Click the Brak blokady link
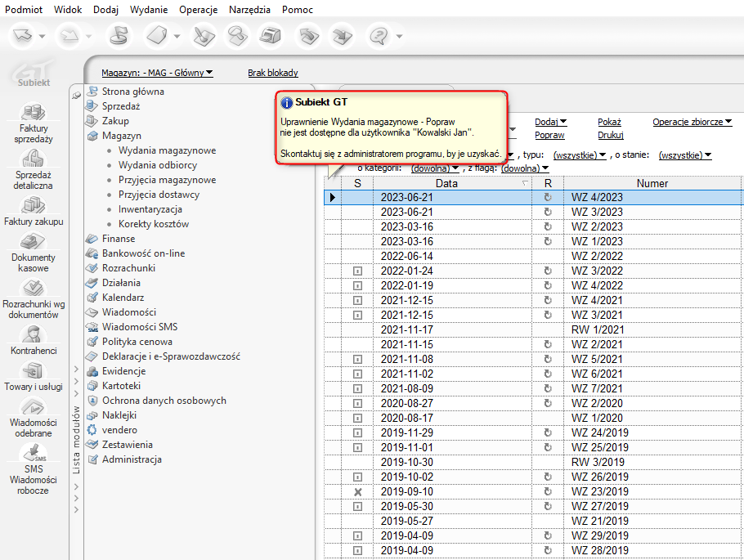This screenshot has width=744, height=560. pos(272,73)
